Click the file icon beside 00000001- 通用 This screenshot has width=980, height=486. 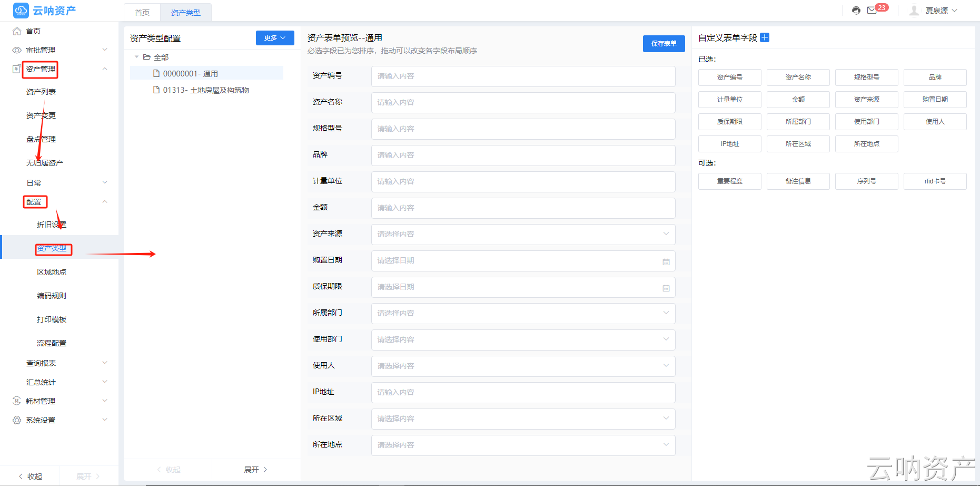click(x=156, y=73)
